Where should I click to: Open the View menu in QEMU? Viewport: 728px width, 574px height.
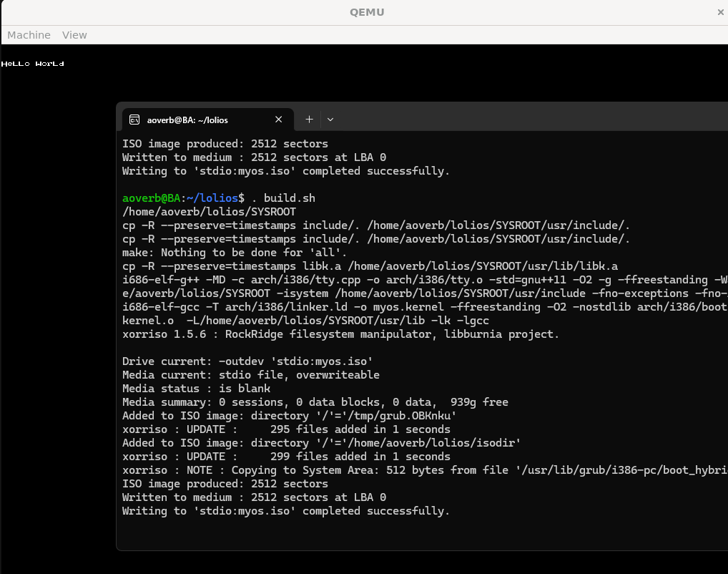coord(74,35)
